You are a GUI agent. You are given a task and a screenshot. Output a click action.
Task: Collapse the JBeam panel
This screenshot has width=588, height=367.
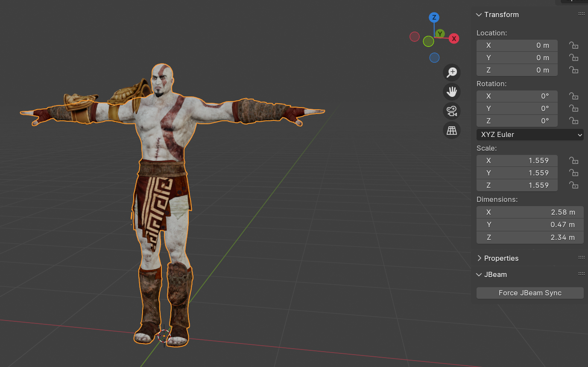[479, 274]
